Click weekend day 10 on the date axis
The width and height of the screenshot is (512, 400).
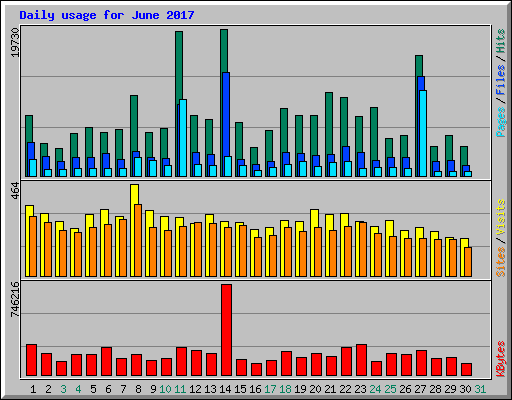[165, 389]
